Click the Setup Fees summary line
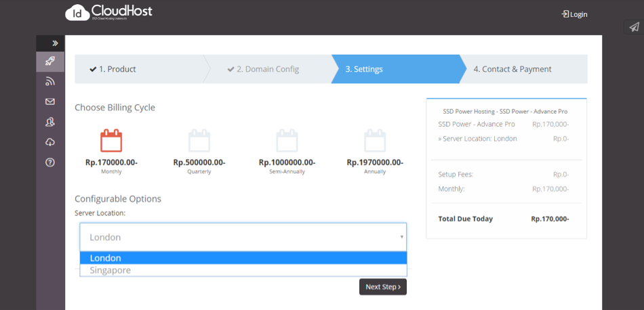This screenshot has width=644, height=310. [504, 174]
